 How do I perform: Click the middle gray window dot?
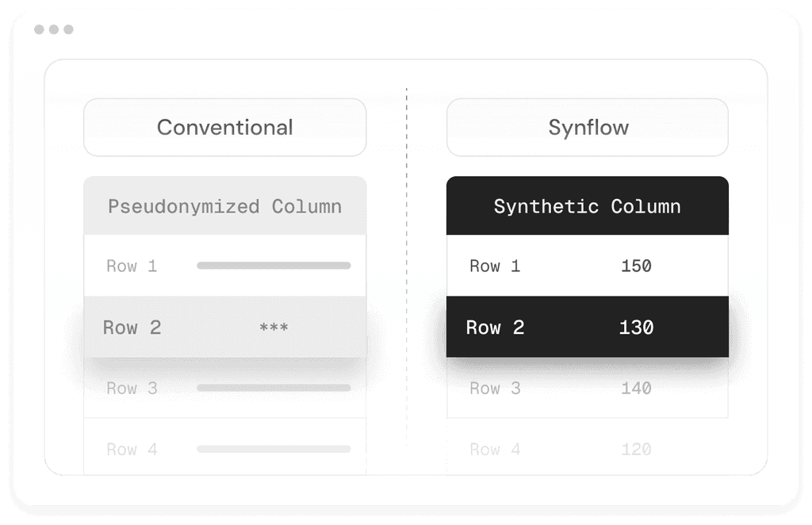pyautogui.click(x=54, y=29)
